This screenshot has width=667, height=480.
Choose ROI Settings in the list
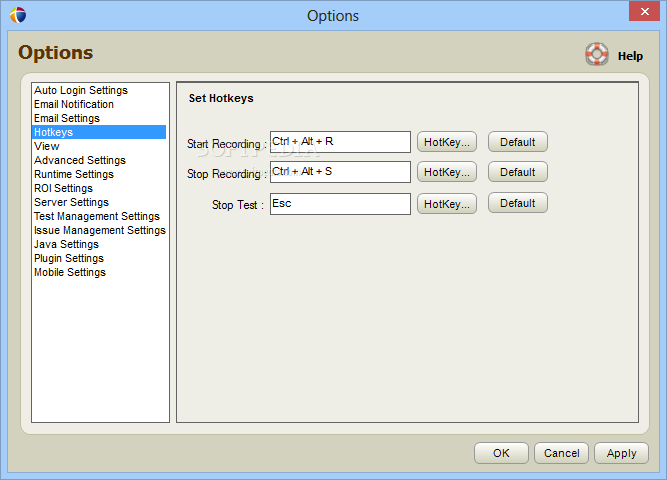pos(63,189)
